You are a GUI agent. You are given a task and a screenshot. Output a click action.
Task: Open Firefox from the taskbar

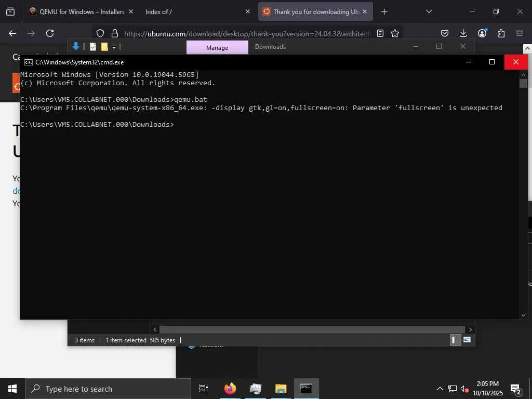(x=230, y=389)
